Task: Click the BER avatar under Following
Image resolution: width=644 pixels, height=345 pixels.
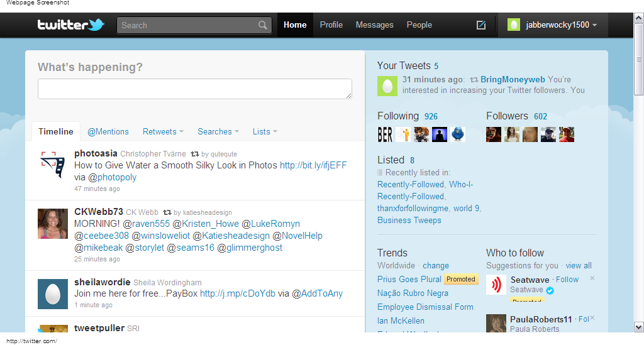Action: tap(385, 134)
